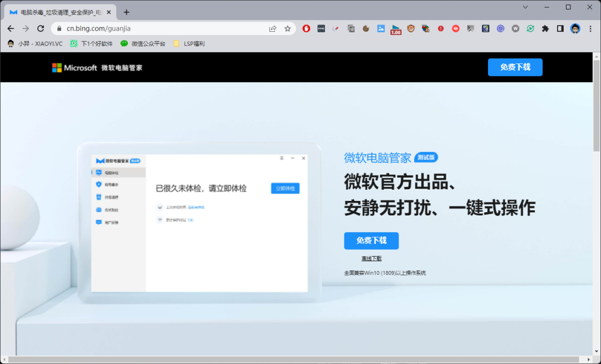601x364 pixels.
Task: Click the product screenshot preview image
Action: [199, 223]
